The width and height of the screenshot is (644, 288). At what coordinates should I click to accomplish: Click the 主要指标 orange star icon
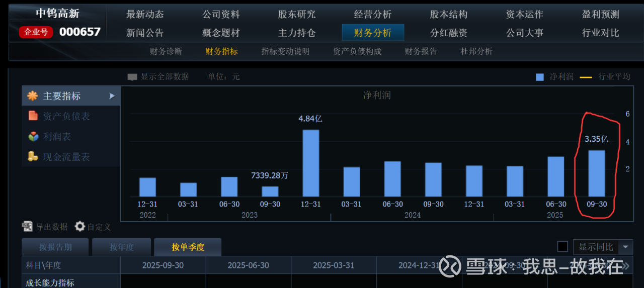pyautogui.click(x=33, y=95)
